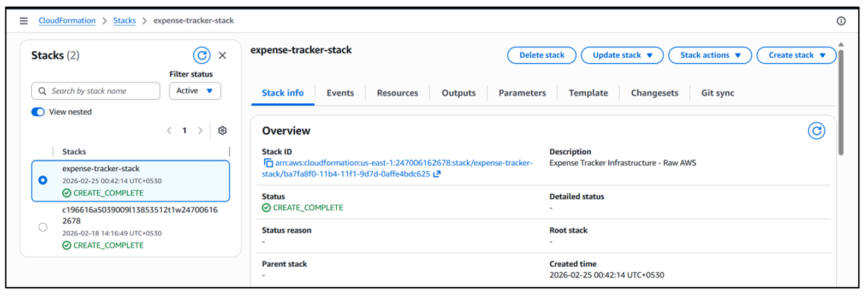Open the hamburger navigation menu
The height and width of the screenshot is (296, 868).
pos(23,21)
